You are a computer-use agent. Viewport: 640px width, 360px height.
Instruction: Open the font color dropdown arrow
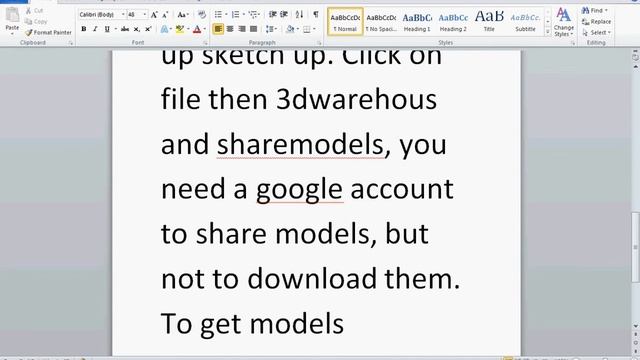pos(204,29)
